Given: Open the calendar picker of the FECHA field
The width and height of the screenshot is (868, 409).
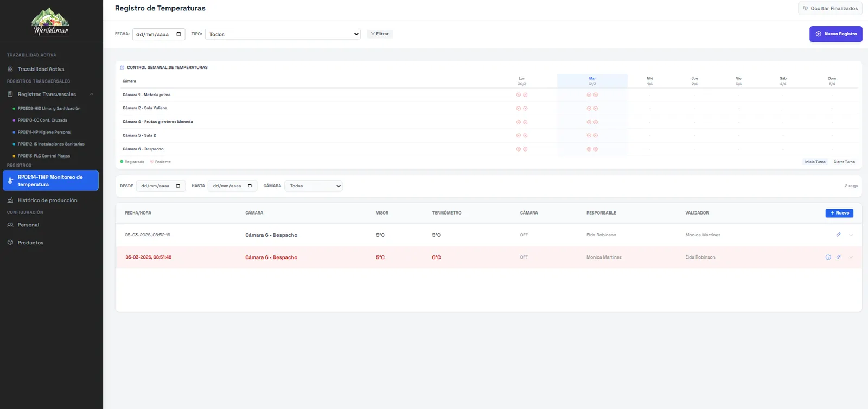Looking at the screenshot, I should [x=178, y=34].
